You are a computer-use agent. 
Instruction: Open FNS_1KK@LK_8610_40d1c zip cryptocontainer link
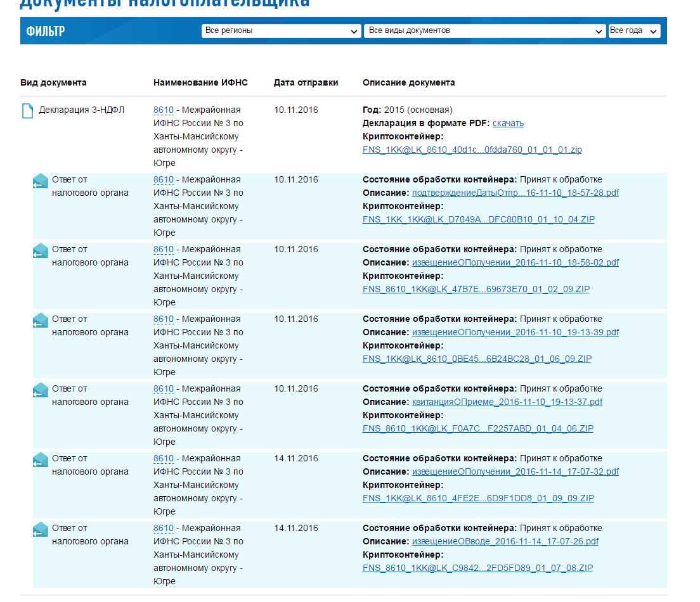tap(472, 150)
